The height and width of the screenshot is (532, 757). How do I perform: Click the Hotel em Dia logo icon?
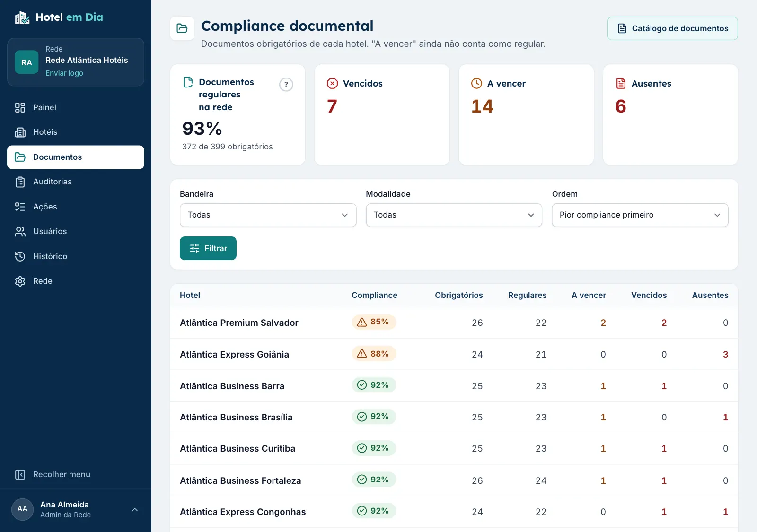(x=22, y=17)
